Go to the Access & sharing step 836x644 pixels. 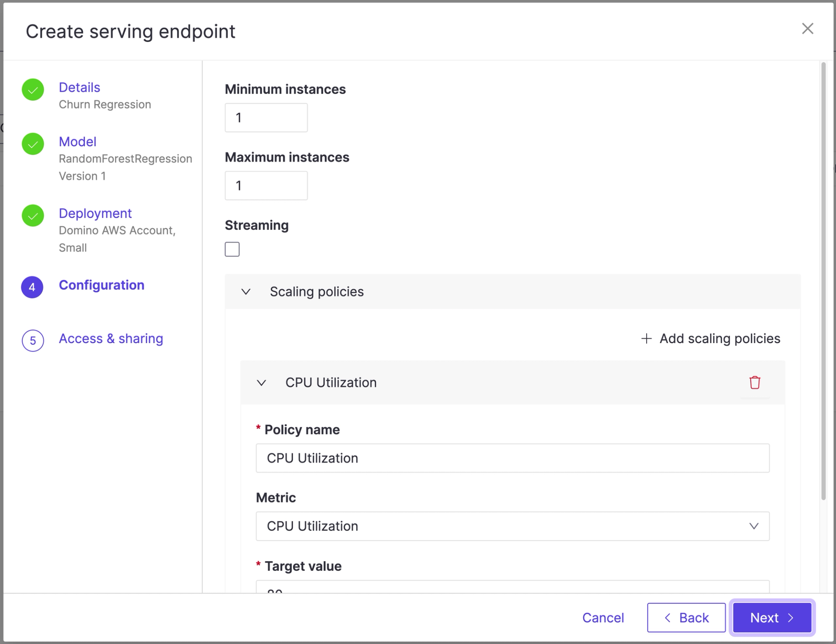click(111, 339)
